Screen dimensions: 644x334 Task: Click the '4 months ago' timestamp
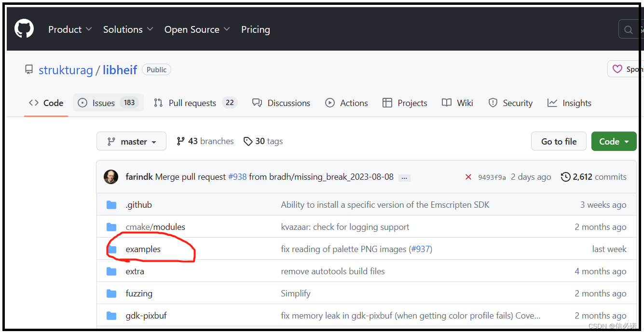click(x=601, y=271)
